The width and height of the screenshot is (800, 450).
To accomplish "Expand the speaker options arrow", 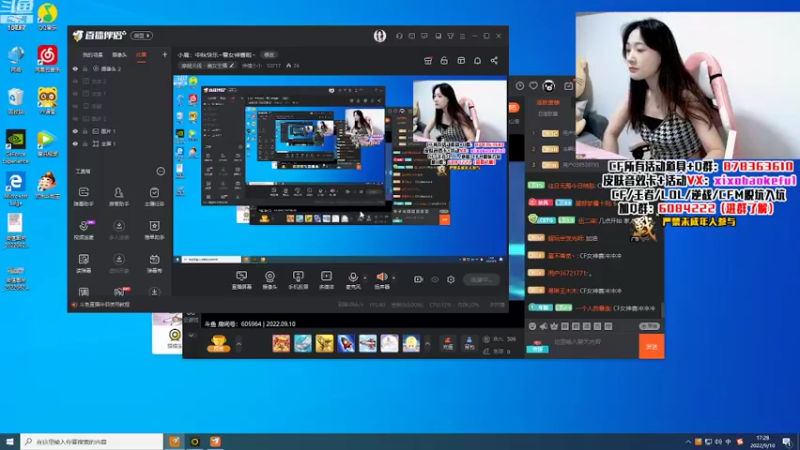I will [394, 278].
